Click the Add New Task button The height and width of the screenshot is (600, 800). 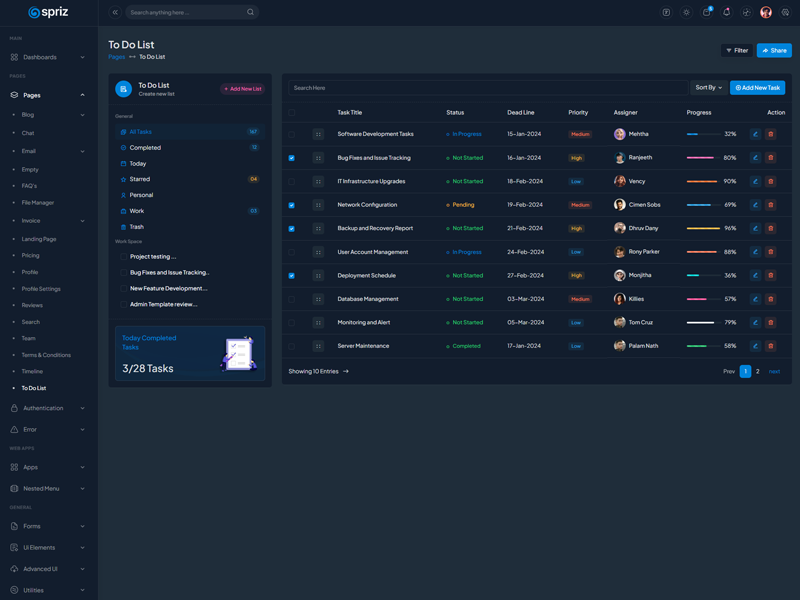coord(757,88)
